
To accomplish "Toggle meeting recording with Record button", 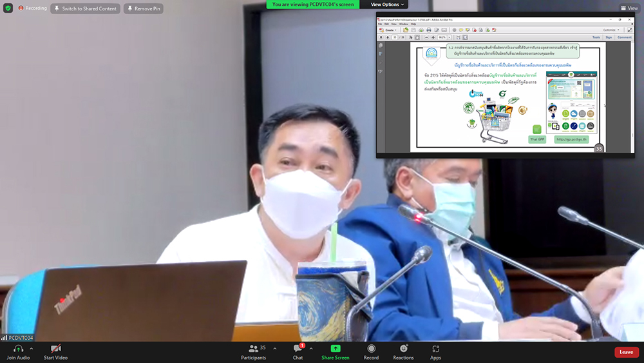I will pyautogui.click(x=371, y=351).
